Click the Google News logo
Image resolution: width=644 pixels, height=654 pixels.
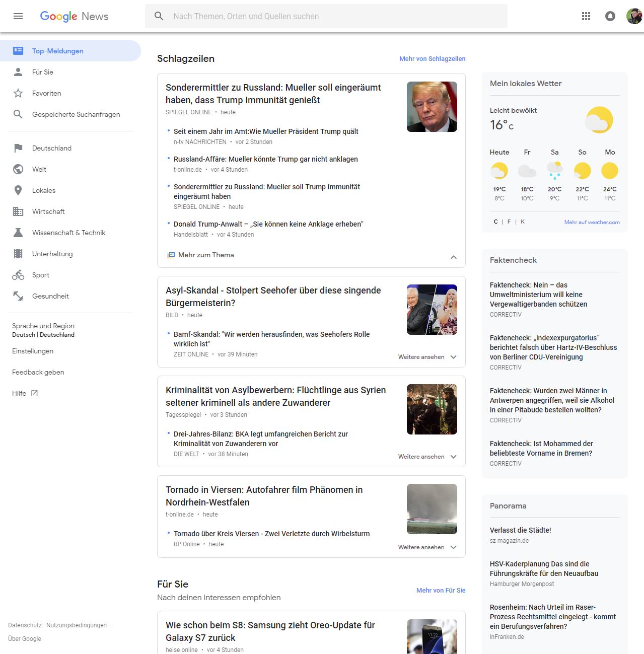point(74,16)
